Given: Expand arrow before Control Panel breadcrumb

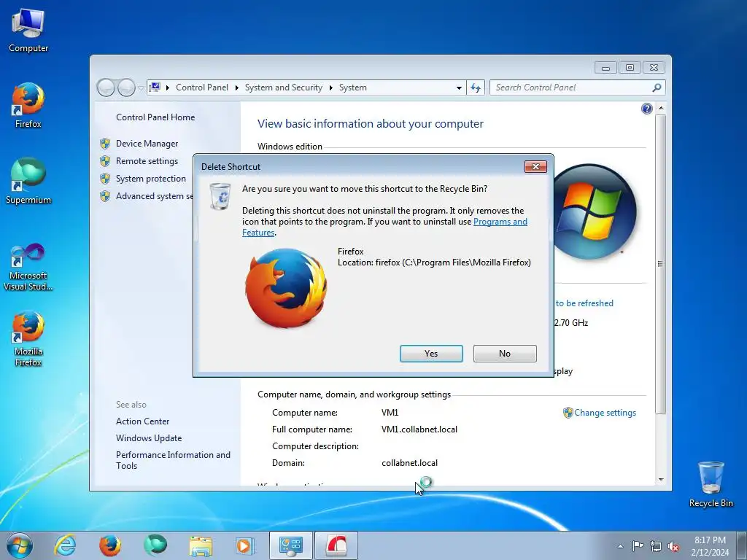Looking at the screenshot, I should pyautogui.click(x=168, y=87).
